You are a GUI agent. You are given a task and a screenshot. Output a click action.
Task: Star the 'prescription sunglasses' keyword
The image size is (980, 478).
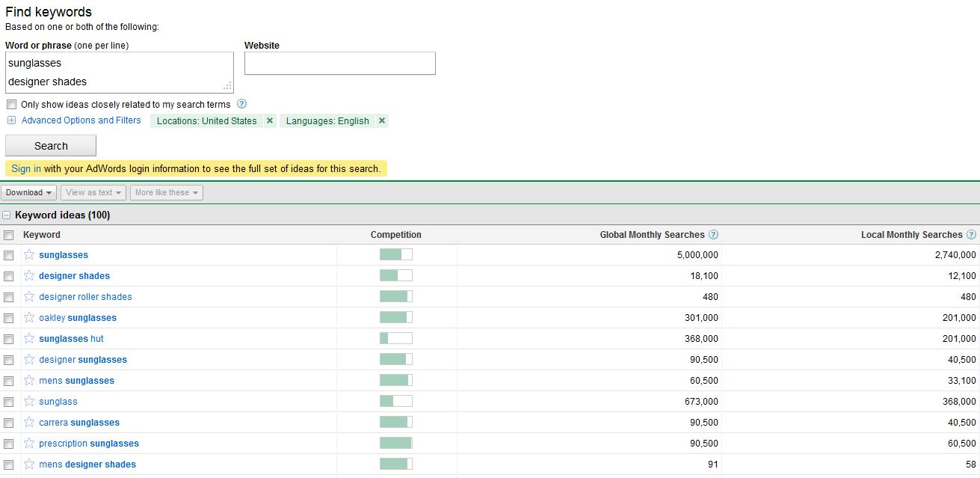pos(29,444)
